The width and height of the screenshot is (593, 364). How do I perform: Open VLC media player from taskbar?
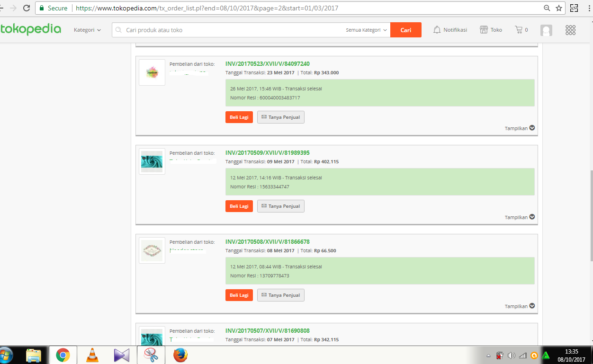click(x=92, y=355)
